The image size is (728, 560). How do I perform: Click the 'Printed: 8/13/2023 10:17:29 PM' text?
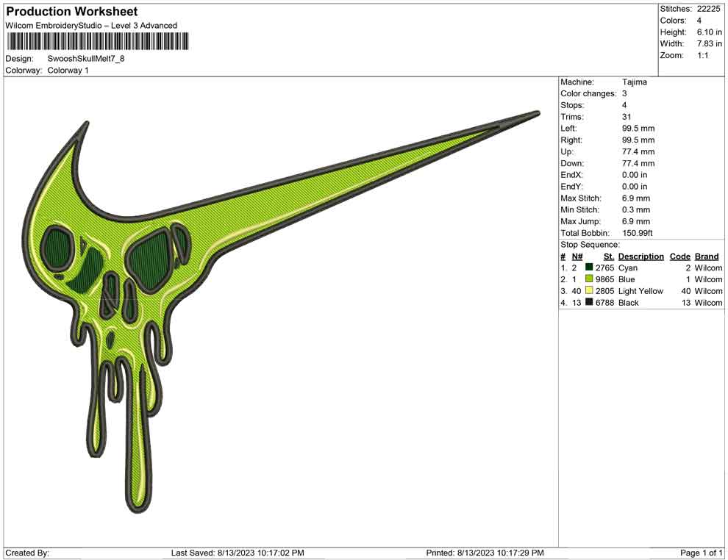(x=485, y=553)
